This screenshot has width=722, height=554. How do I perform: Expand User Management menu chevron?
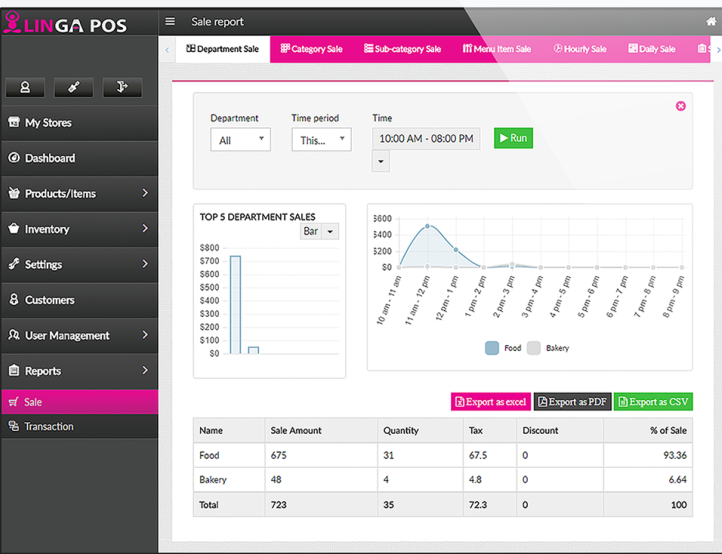click(145, 335)
